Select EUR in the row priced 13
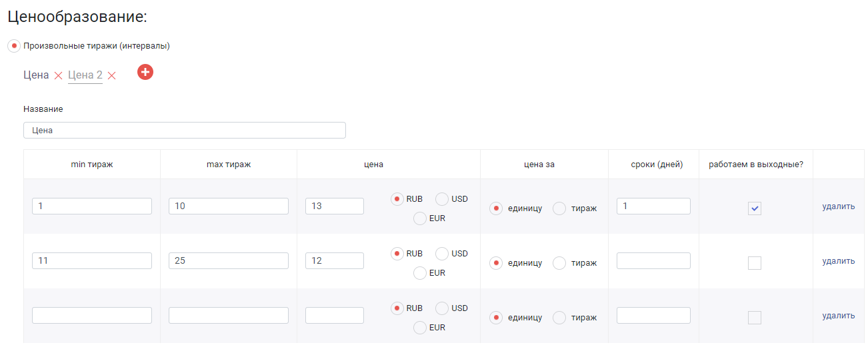This screenshot has width=868, height=349. click(420, 218)
